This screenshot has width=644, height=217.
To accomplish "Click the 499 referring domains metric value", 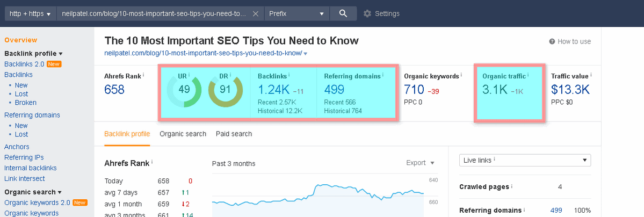I will (x=334, y=89).
